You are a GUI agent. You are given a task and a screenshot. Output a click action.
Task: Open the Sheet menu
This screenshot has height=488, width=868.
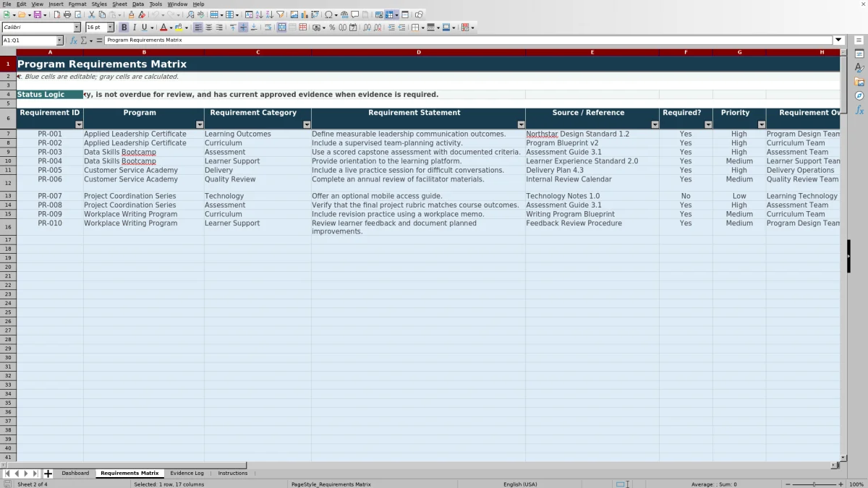pos(119,4)
